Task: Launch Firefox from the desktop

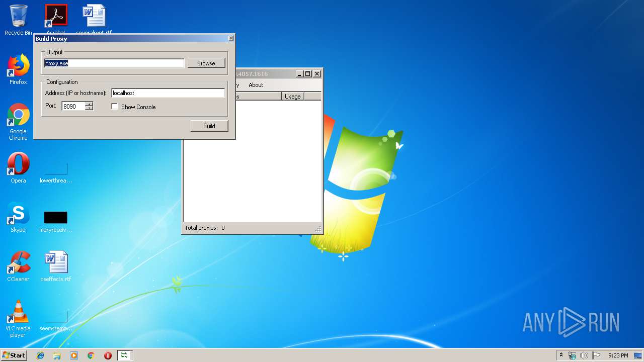Action: 18,69
